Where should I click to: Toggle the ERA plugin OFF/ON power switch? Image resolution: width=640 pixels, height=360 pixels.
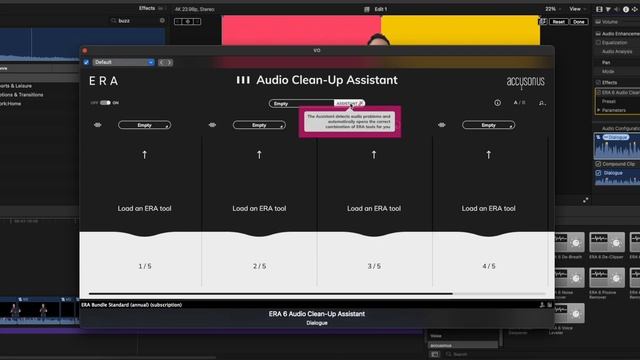[x=105, y=103]
